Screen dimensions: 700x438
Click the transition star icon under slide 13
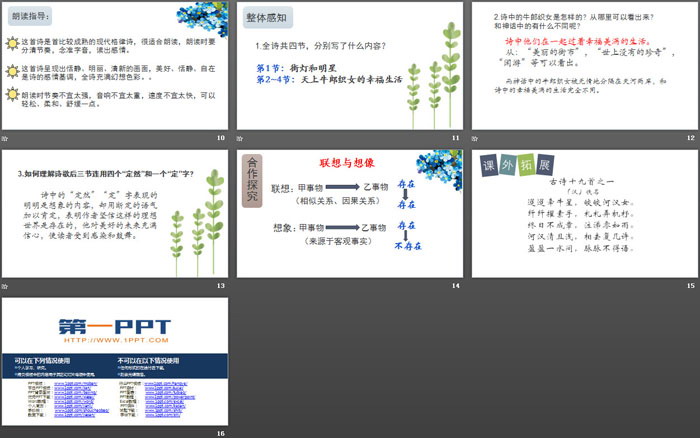pyautogui.click(x=5, y=286)
